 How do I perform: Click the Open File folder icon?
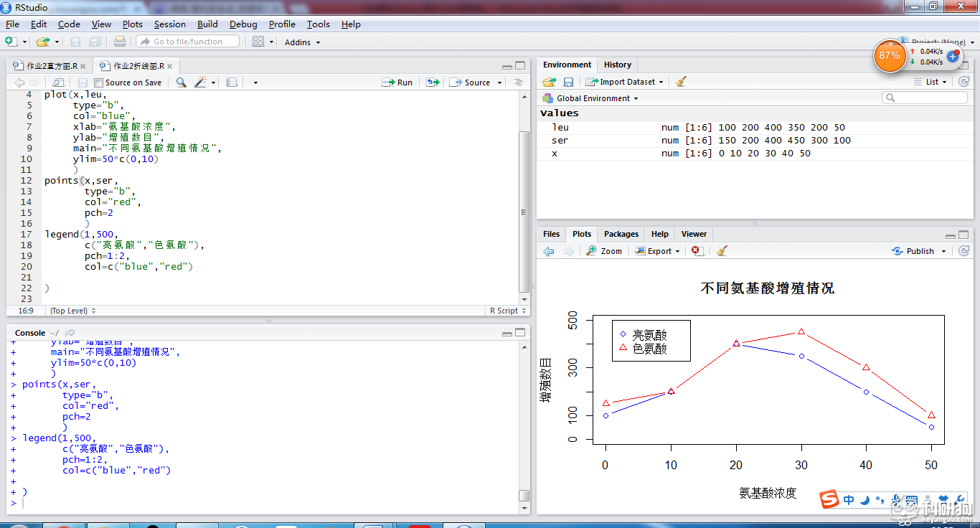point(43,42)
